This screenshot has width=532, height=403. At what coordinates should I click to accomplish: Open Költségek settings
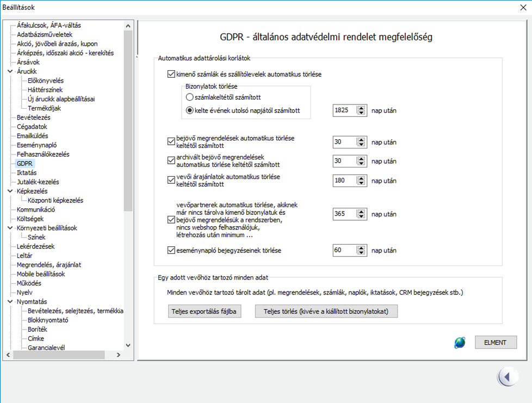(30, 219)
